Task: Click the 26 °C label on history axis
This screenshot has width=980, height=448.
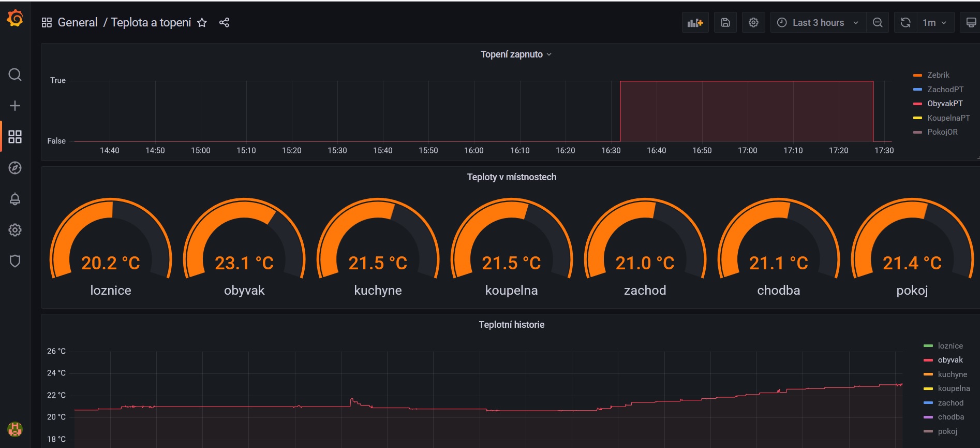Action: pos(56,351)
